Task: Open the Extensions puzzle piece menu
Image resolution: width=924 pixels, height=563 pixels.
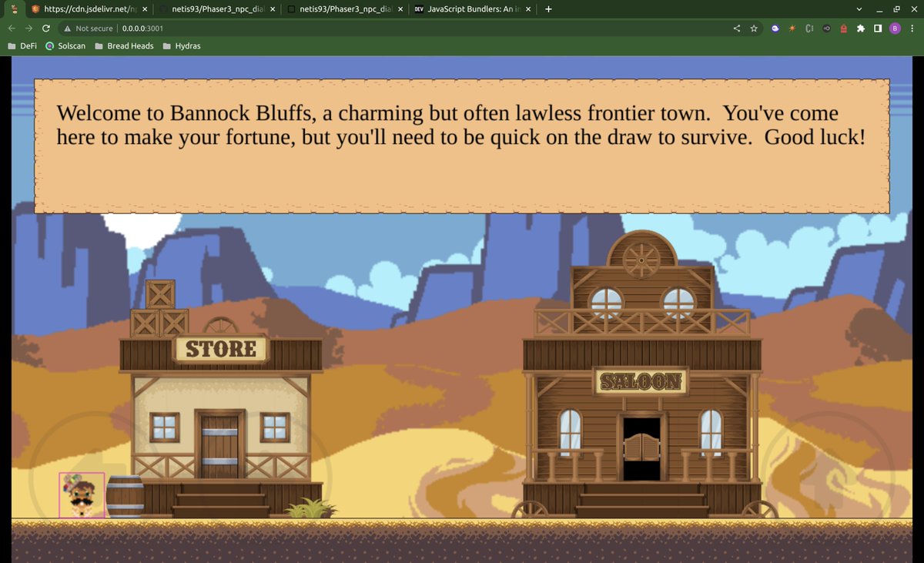Action: click(861, 28)
